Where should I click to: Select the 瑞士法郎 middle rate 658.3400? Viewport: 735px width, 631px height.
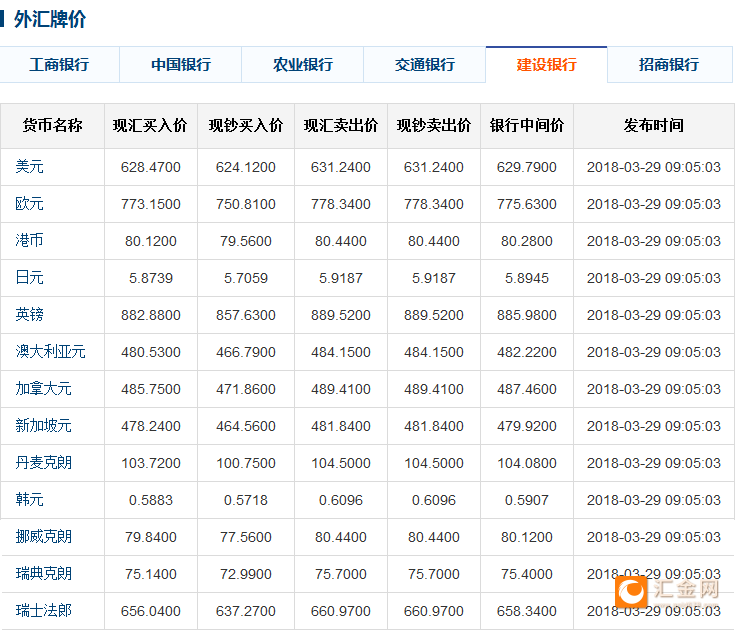tap(527, 612)
